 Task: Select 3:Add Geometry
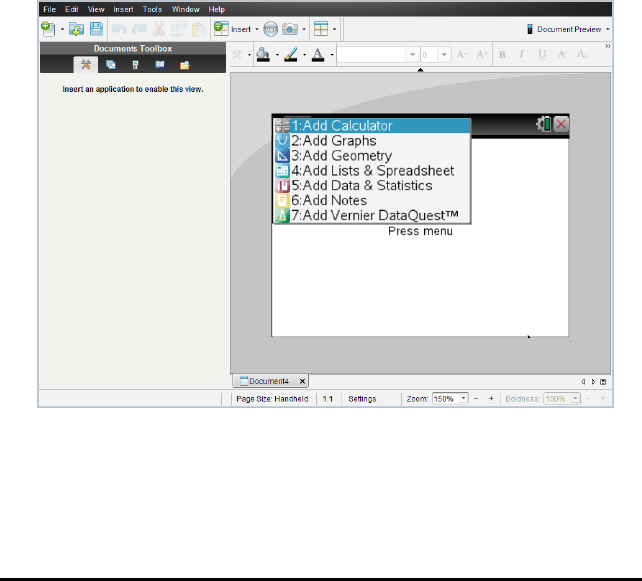point(372,156)
